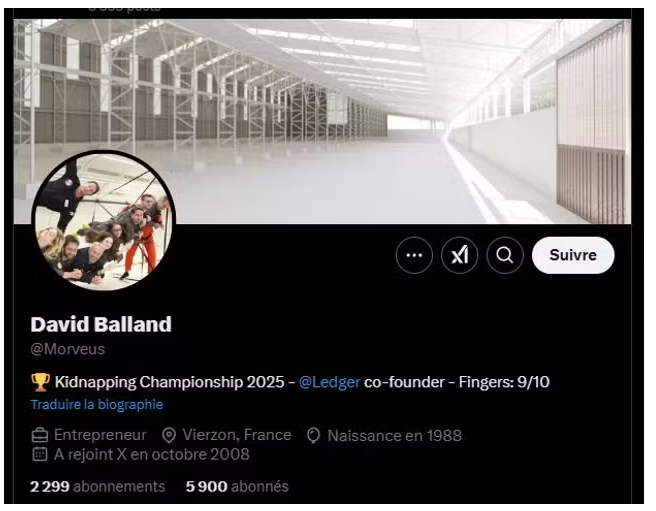656x511 pixels.
Task: Click the David Balland display name
Action: (x=101, y=324)
